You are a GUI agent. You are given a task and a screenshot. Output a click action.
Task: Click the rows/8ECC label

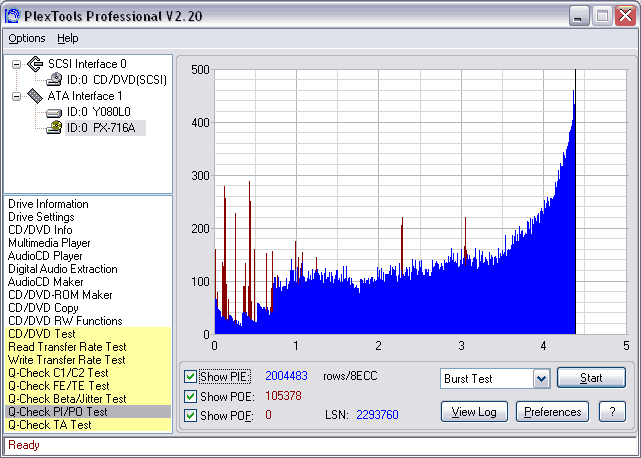point(350,376)
